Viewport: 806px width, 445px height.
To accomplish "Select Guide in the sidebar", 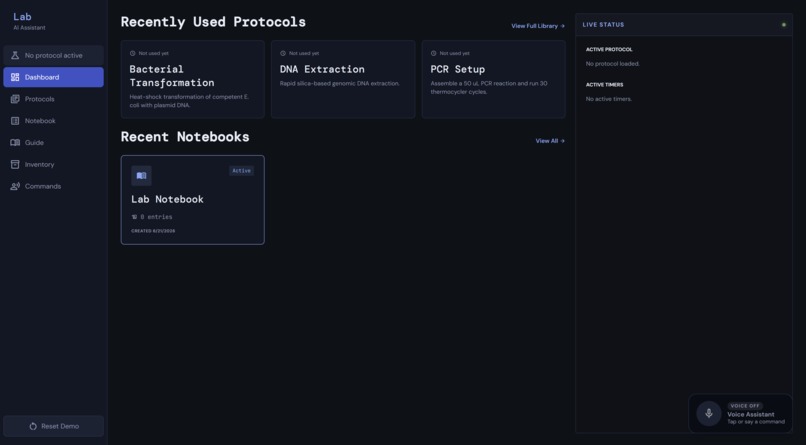I will (53, 142).
